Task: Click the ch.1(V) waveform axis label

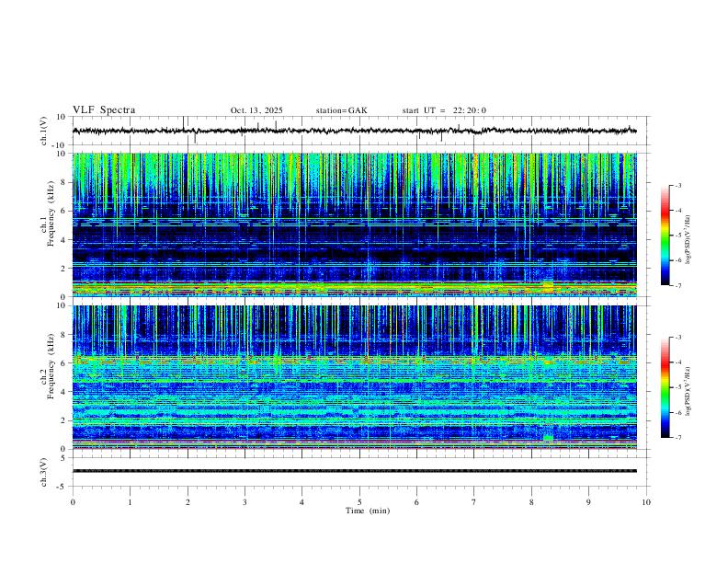Action: pos(44,131)
